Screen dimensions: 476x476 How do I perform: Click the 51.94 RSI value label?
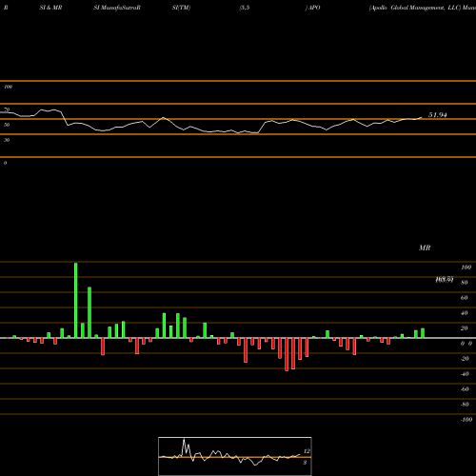point(438,115)
